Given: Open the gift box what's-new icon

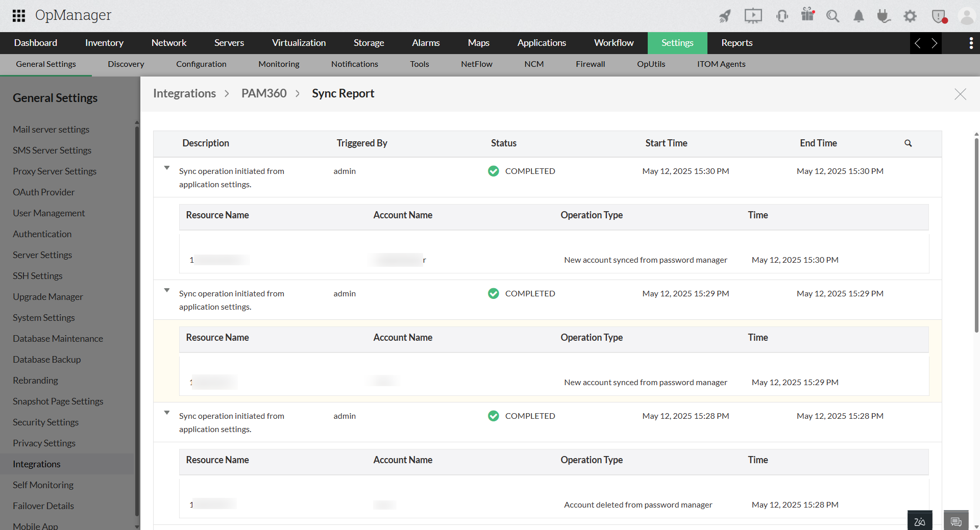Looking at the screenshot, I should pos(808,14).
